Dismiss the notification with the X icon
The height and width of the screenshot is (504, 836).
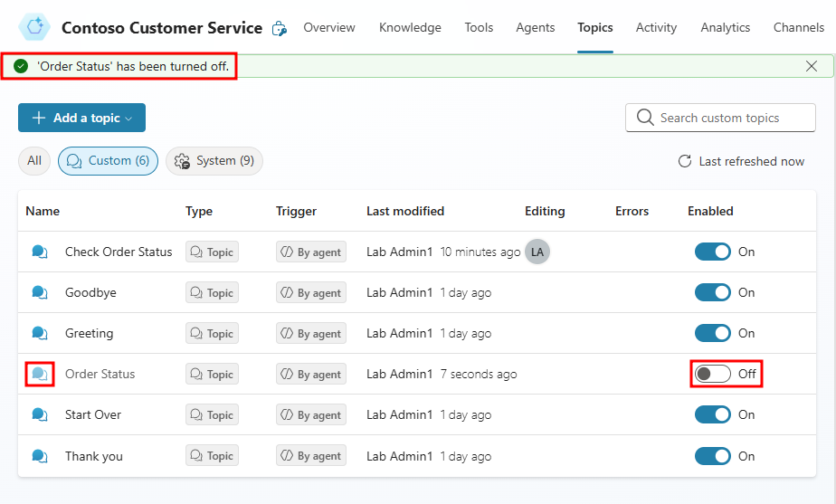811,66
